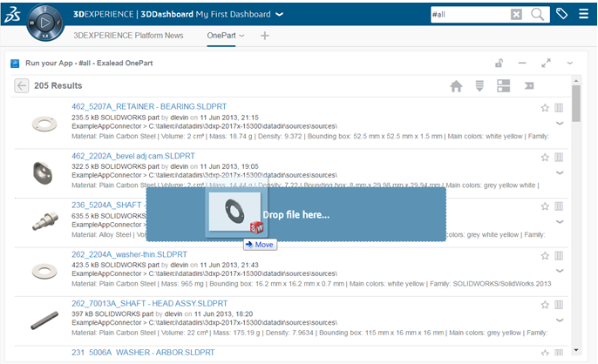
Task: Expand My First Dashboard dropdown
Action: point(279,15)
